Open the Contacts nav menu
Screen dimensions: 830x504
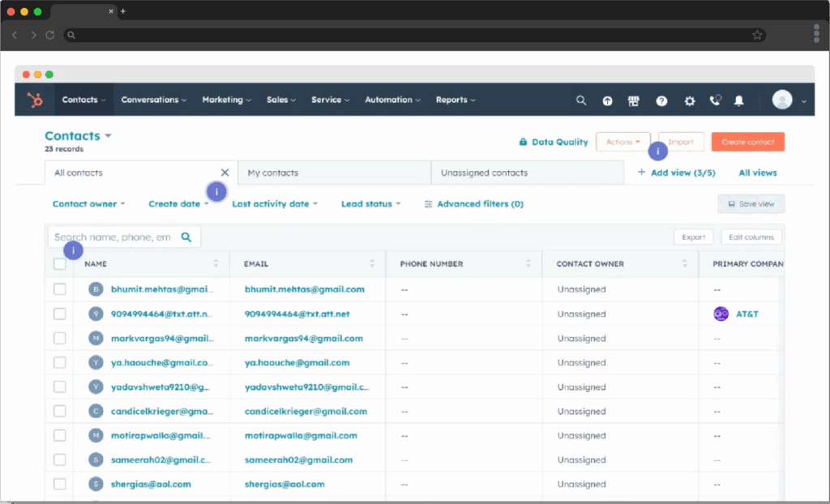point(83,100)
